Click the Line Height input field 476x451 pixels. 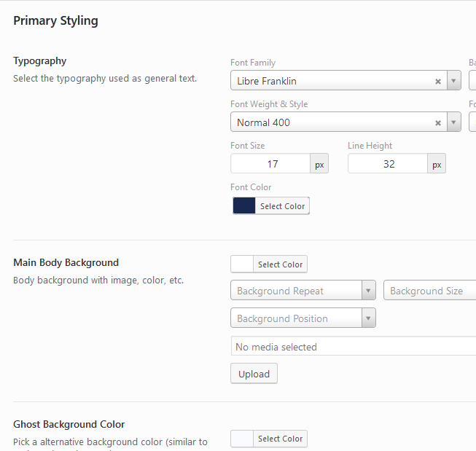pos(388,164)
